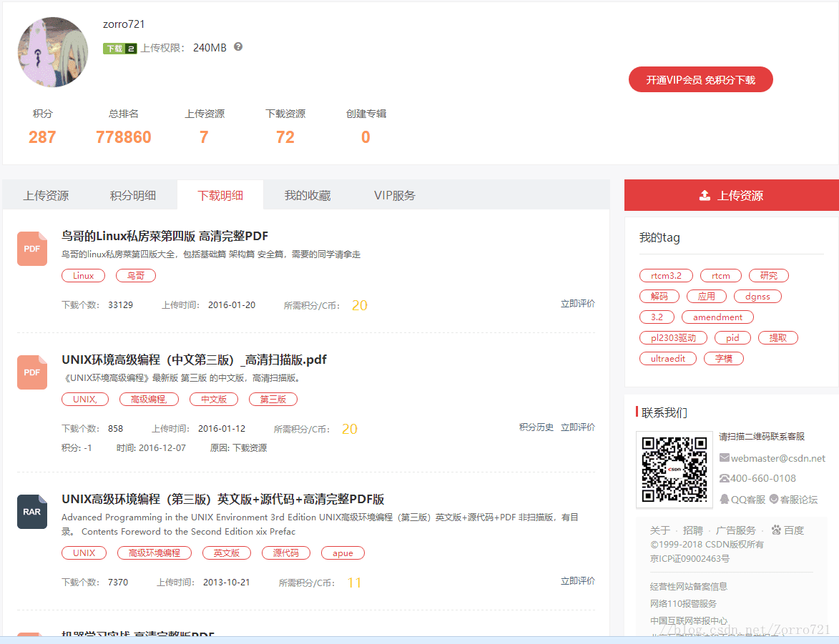Switch to the 积分明细 tab
Screen dimensions: 839x644
133,195
